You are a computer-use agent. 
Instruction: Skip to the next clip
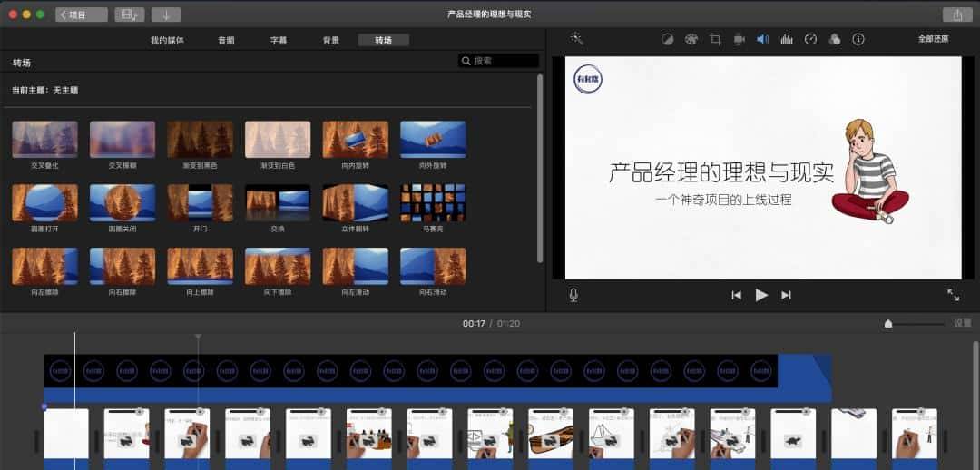coord(786,295)
